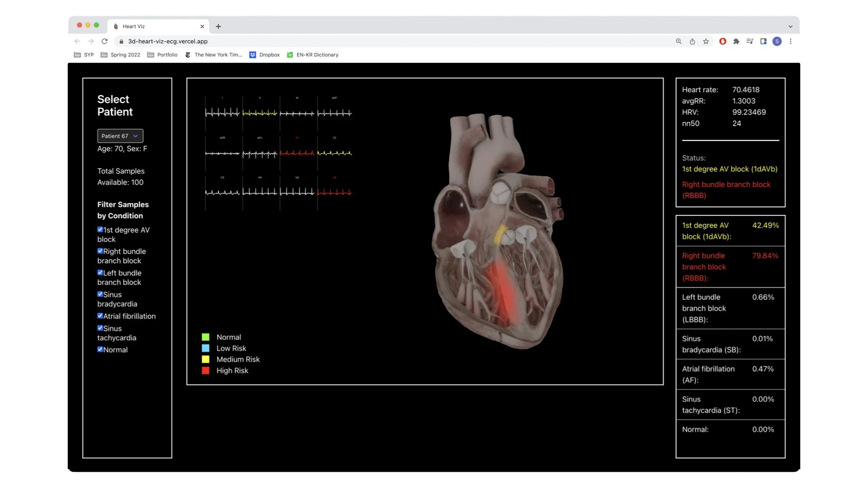
Task: Click the zoom magnifier icon in address bar
Action: pyautogui.click(x=679, y=41)
